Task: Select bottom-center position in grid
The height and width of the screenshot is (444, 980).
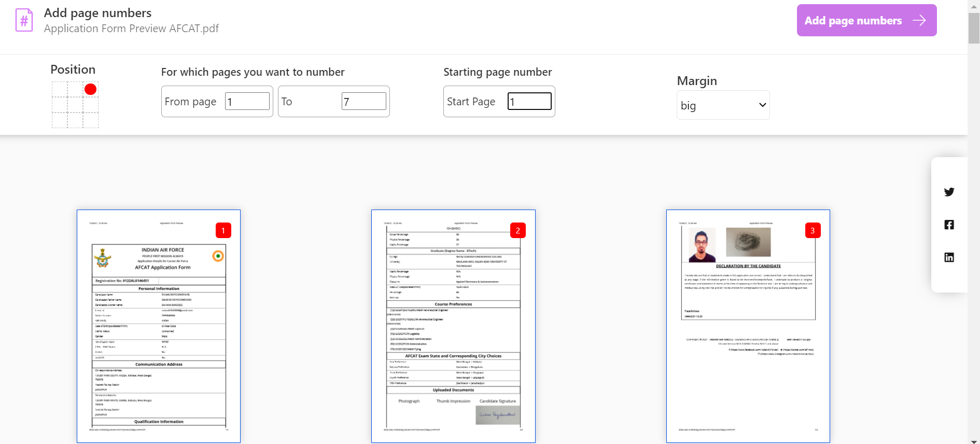Action: coord(75,120)
